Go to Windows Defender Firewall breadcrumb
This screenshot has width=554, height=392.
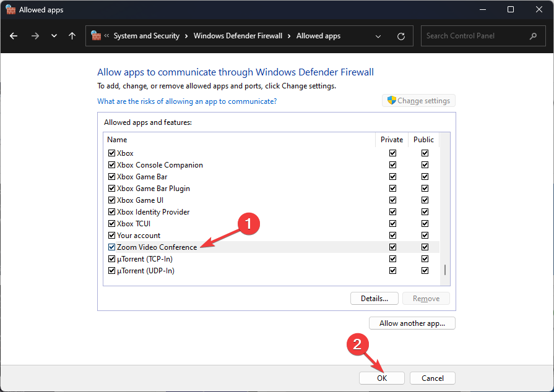[238, 36]
